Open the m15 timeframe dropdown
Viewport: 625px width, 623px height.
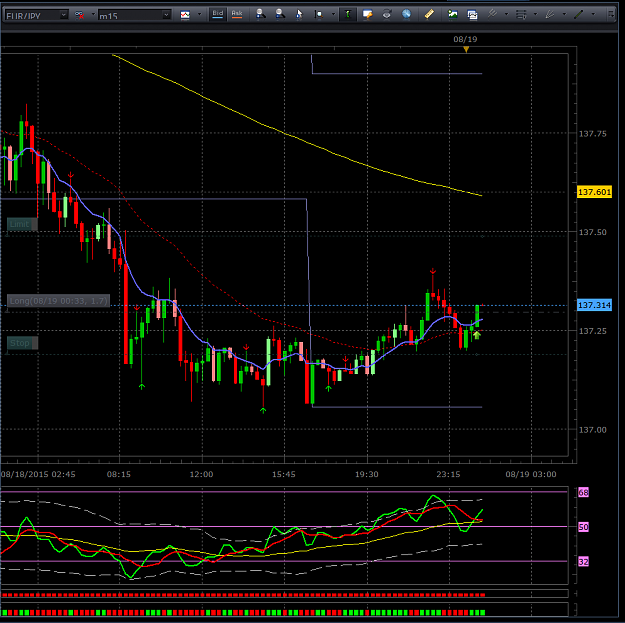pos(166,15)
